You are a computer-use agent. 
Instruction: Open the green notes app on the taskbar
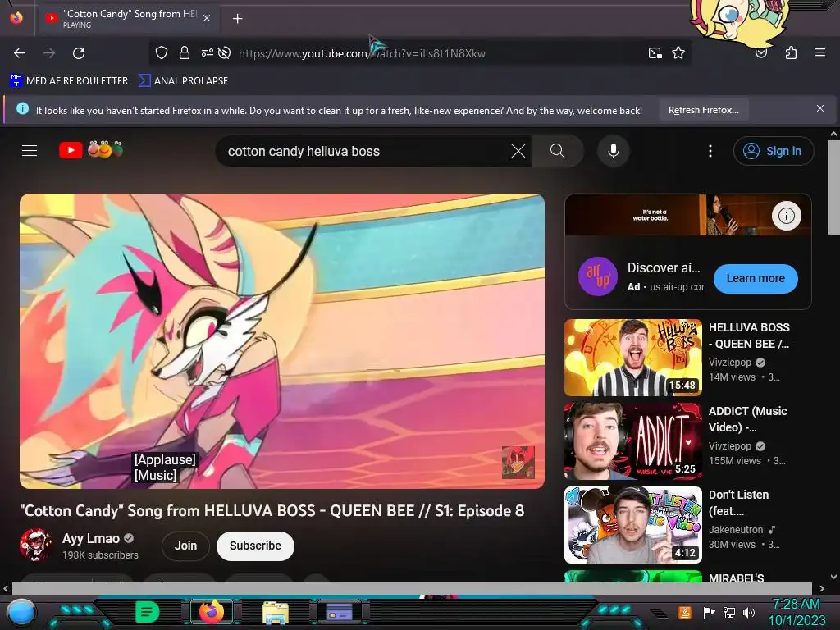148,612
